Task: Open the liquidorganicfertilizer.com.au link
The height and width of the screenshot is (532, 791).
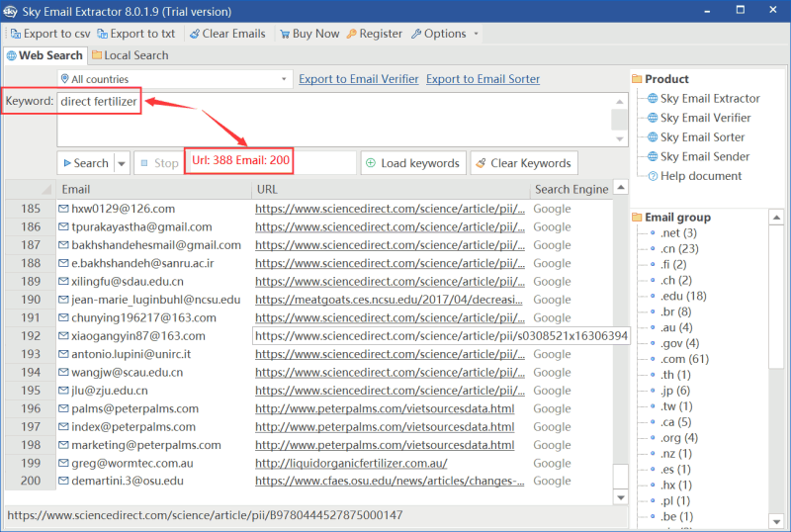Action: (x=351, y=464)
